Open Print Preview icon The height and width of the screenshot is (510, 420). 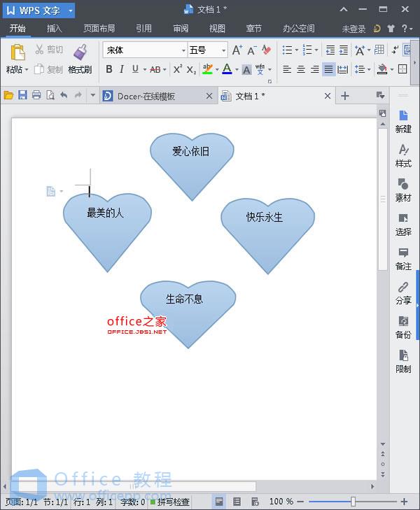point(50,95)
